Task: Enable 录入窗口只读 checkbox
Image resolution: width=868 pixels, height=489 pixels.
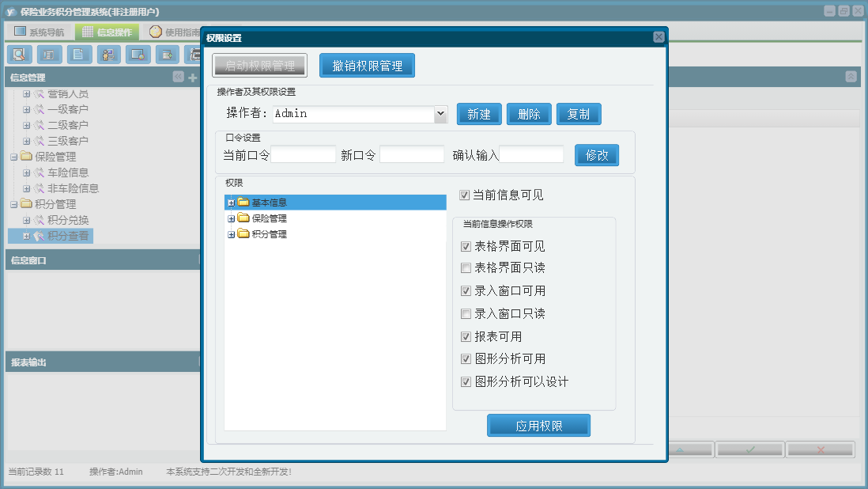Action: tap(466, 314)
